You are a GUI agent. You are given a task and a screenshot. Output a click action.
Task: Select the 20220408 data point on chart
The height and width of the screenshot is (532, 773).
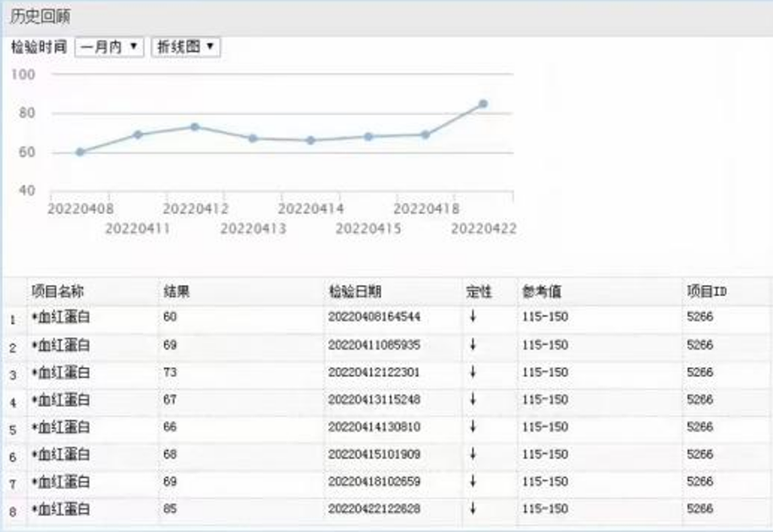click(x=80, y=152)
